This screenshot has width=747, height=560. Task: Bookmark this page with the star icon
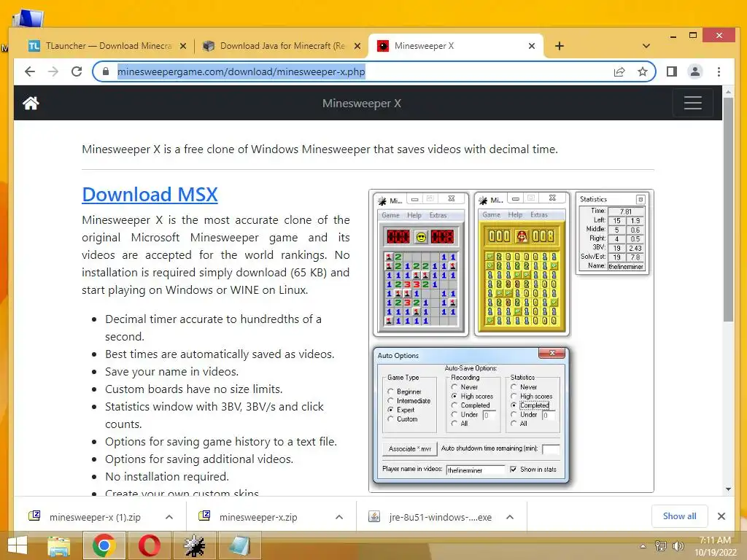coord(643,71)
